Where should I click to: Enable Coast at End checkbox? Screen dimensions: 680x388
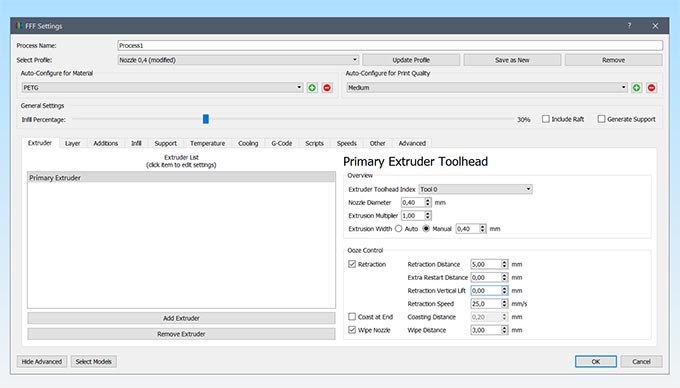point(352,317)
